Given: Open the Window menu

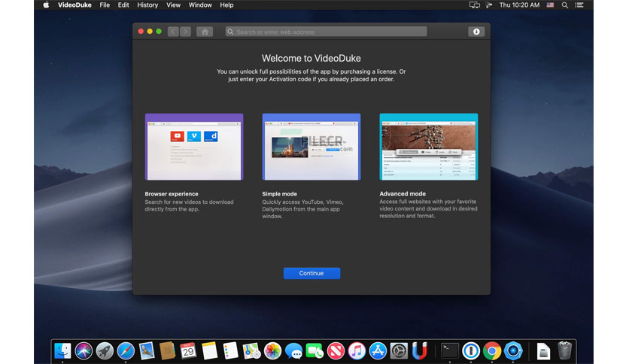Looking at the screenshot, I should (200, 5).
